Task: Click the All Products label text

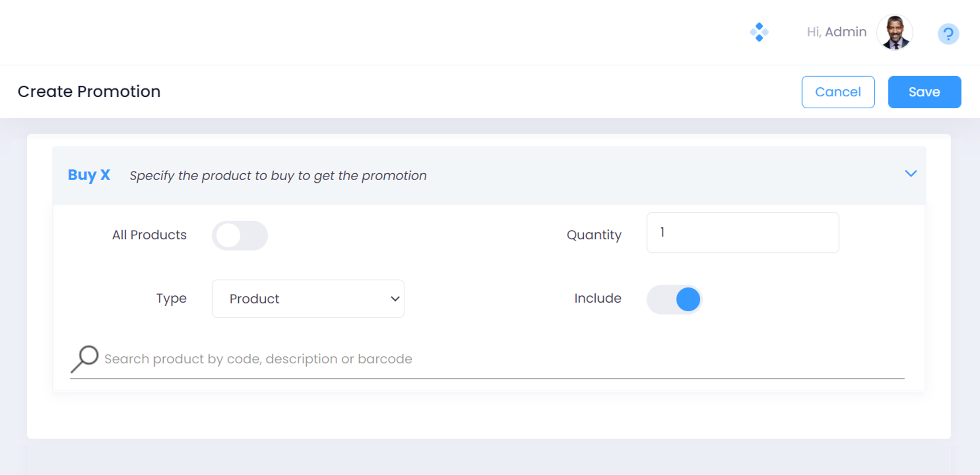Action: 149,235
